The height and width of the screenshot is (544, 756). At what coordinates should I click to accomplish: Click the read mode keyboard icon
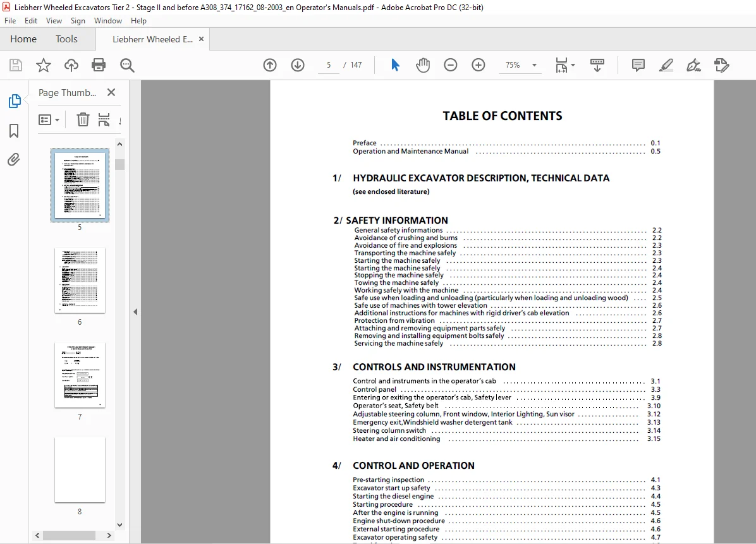(597, 65)
